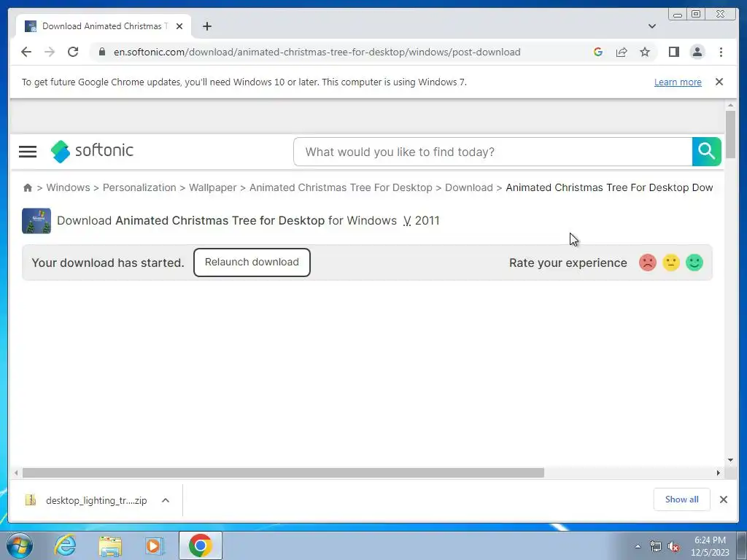Click the Softonic logo
Viewport: 747px width, 560px height.
point(92,152)
